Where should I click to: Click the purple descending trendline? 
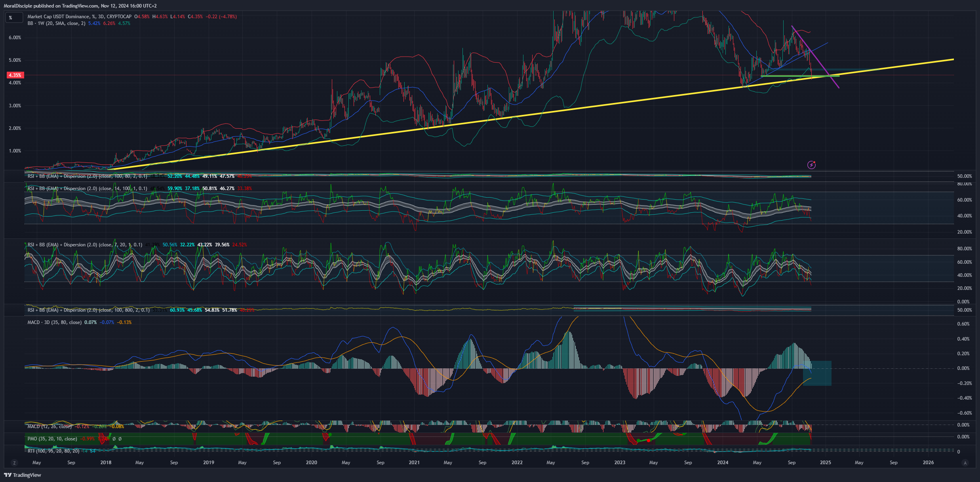[816, 57]
